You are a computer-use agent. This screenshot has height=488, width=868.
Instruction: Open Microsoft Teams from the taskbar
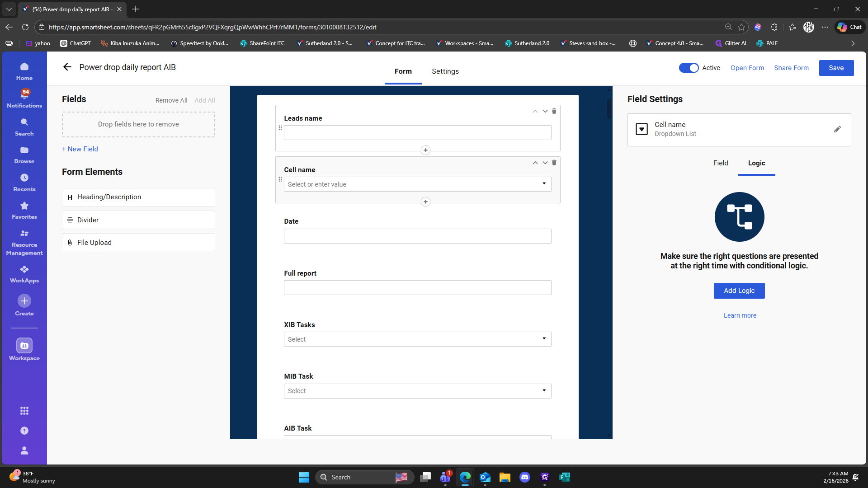click(445, 477)
